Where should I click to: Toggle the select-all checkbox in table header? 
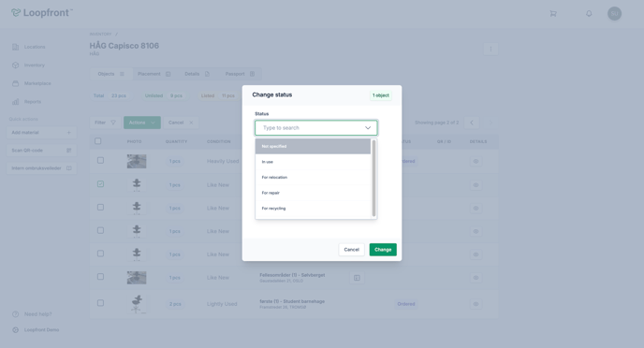pos(97,141)
